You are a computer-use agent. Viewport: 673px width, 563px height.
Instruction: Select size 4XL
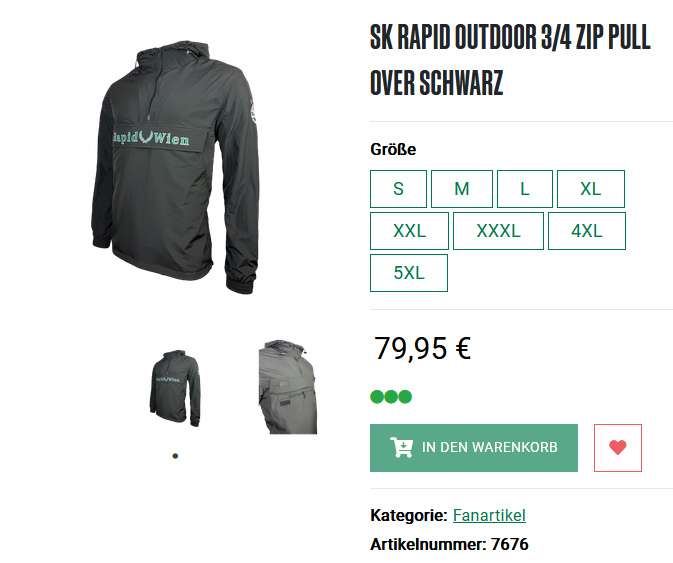pyautogui.click(x=587, y=231)
